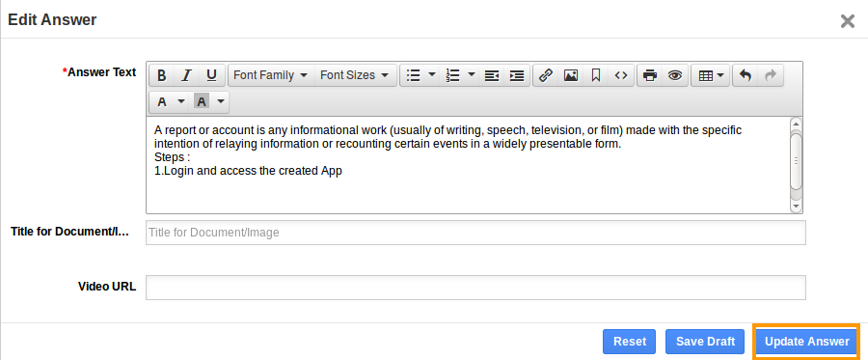
Task: Click the editor vertical scrollbar thumb
Action: click(796, 161)
